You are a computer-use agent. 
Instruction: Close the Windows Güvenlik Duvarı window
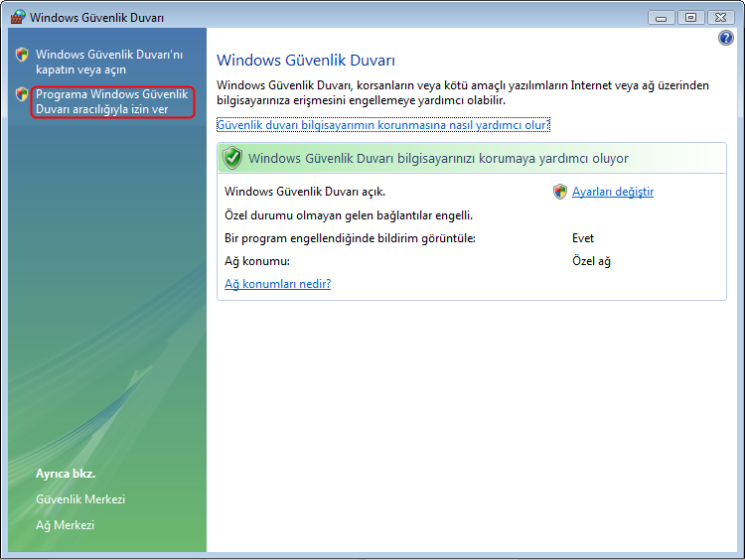(x=719, y=17)
